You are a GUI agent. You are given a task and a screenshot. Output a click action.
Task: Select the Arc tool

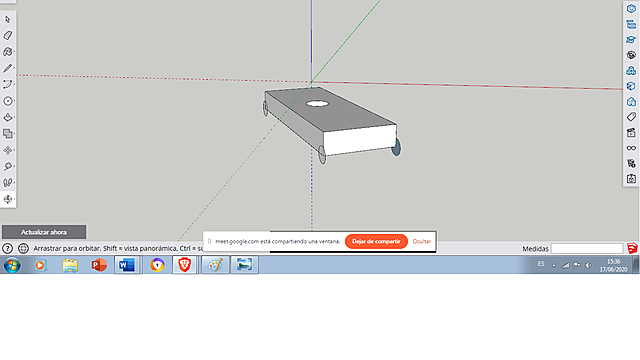(x=8, y=84)
